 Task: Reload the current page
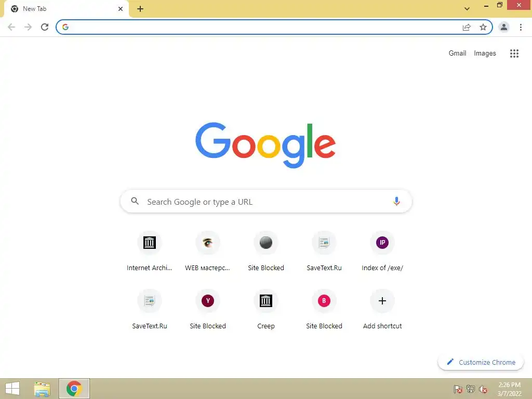(45, 27)
